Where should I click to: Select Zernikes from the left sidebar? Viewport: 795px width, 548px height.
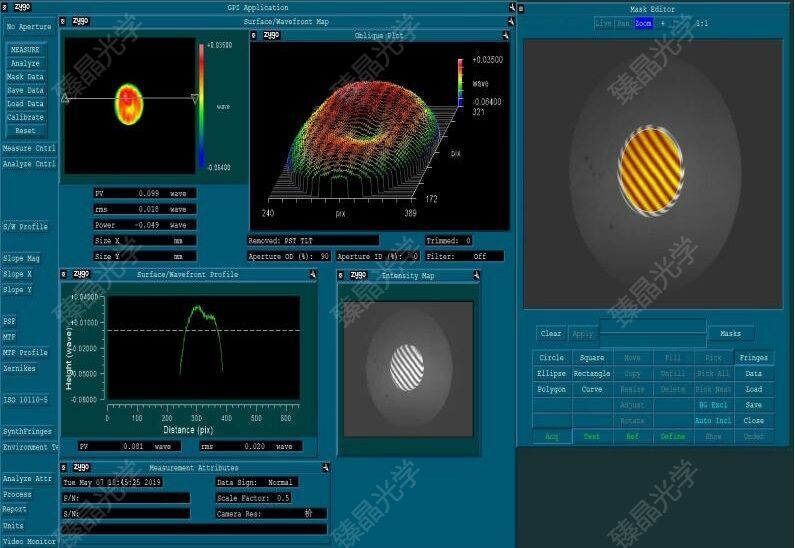(x=19, y=369)
